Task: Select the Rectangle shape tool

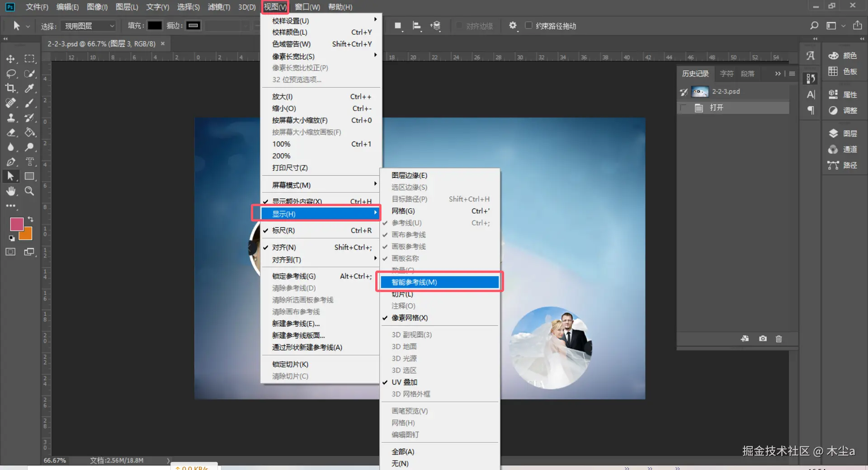Action: click(x=29, y=176)
